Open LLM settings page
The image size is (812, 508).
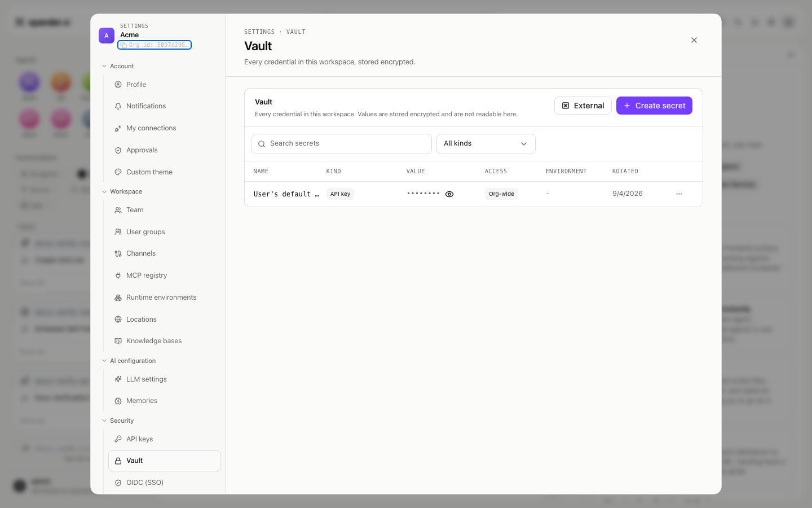tap(165, 379)
